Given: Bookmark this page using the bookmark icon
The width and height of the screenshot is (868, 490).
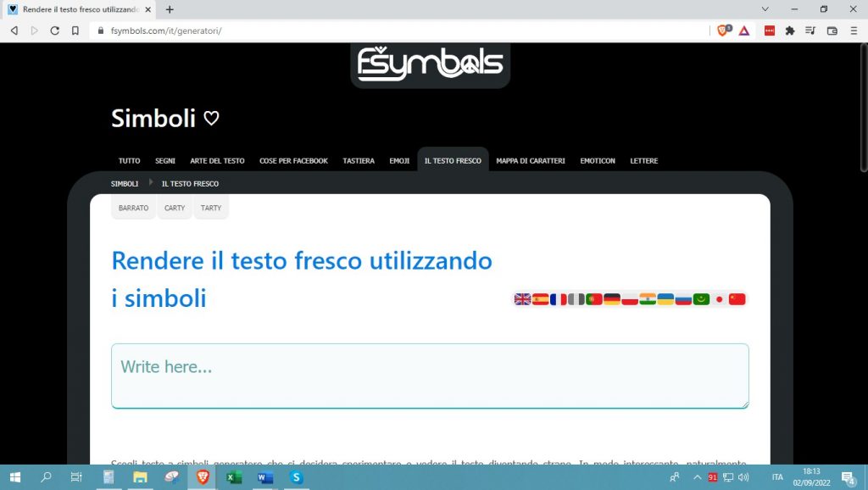Looking at the screenshot, I should 75,31.
